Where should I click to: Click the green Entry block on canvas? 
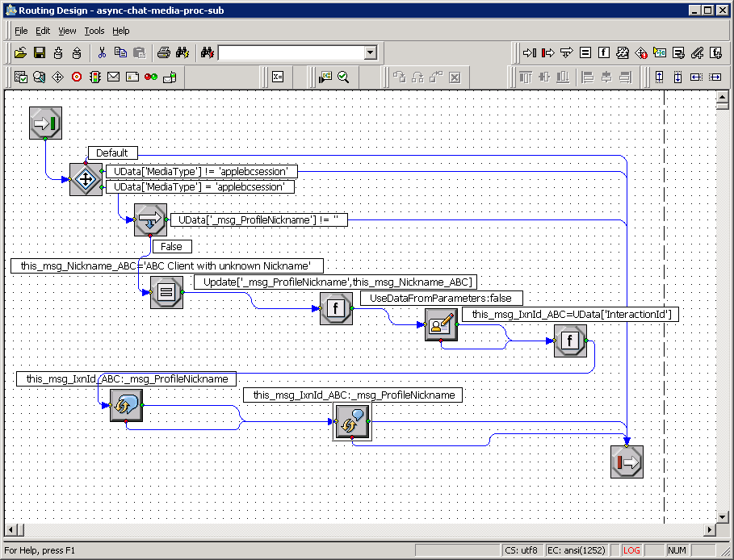click(44, 123)
